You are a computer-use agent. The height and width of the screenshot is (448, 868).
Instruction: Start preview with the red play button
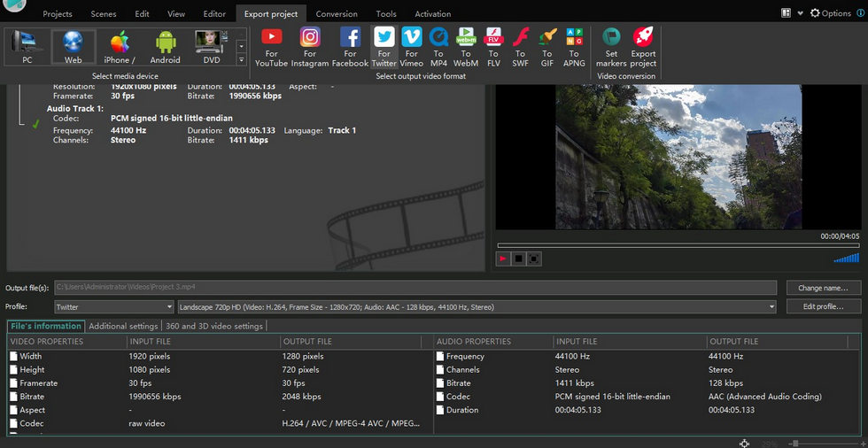pyautogui.click(x=503, y=259)
